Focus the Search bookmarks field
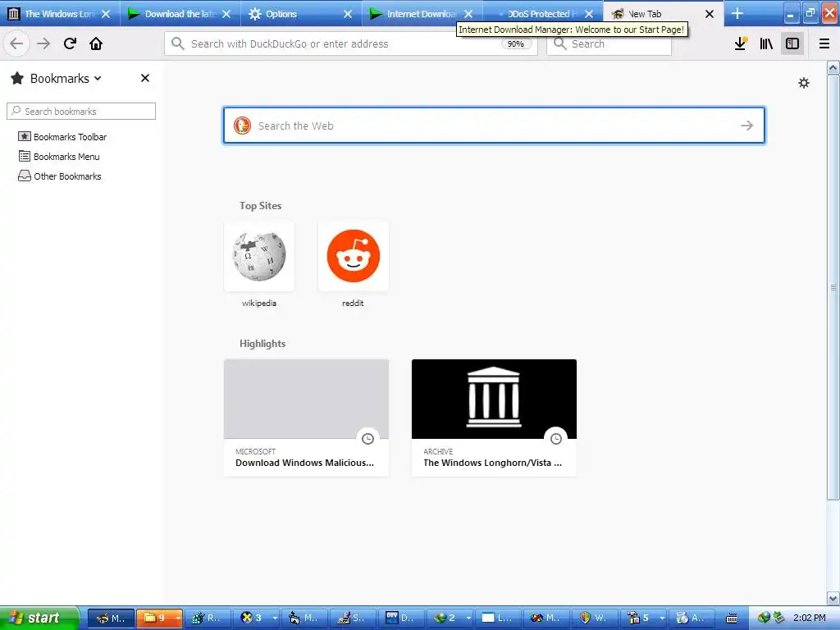This screenshot has width=840, height=630. [81, 111]
